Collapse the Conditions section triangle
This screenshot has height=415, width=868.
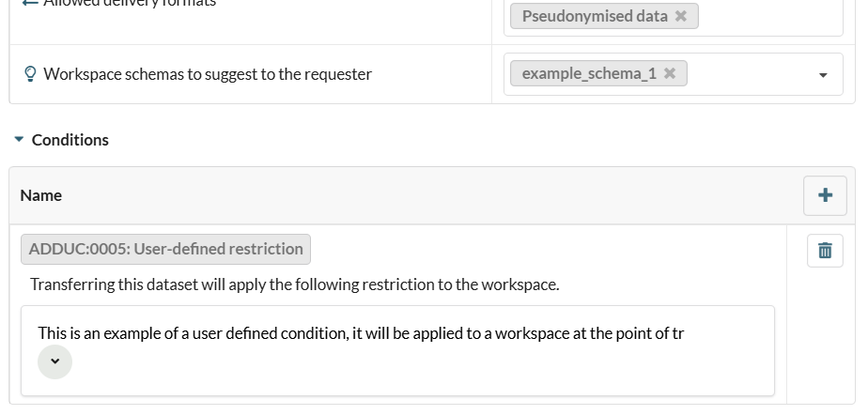click(19, 140)
